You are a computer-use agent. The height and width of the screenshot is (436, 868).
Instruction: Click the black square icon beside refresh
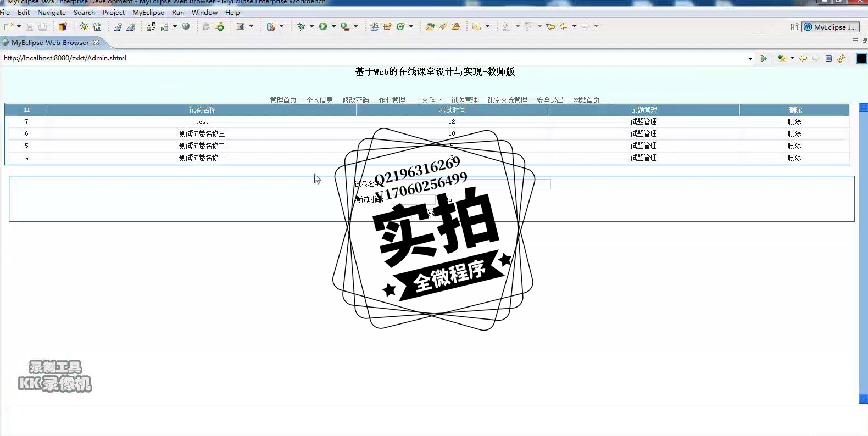coord(861,58)
